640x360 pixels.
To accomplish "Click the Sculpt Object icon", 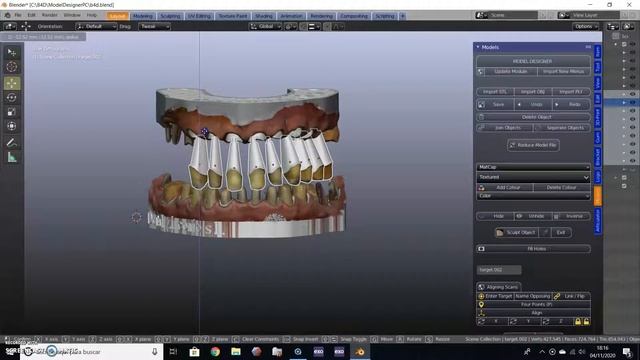I will click(499, 233).
